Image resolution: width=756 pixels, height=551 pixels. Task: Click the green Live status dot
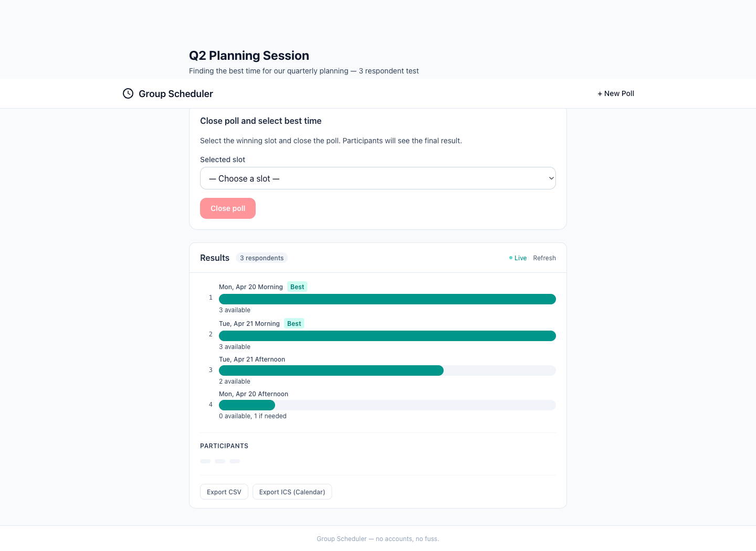click(x=511, y=258)
